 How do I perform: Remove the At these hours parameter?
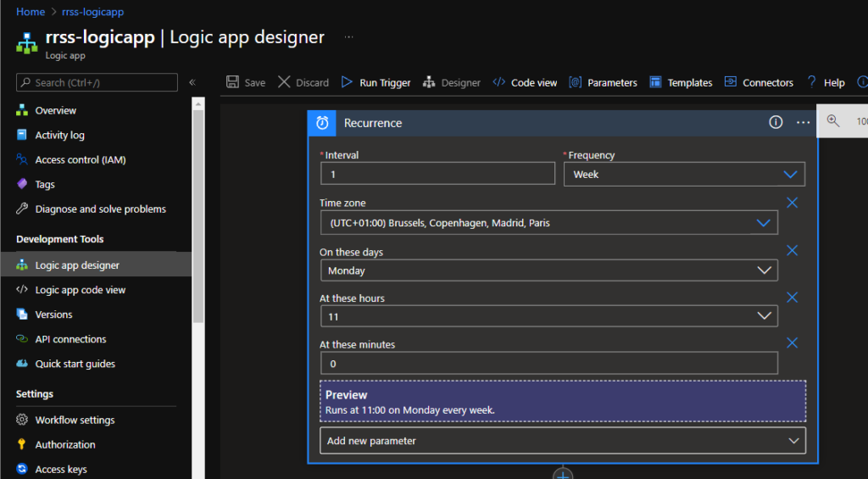coord(793,298)
